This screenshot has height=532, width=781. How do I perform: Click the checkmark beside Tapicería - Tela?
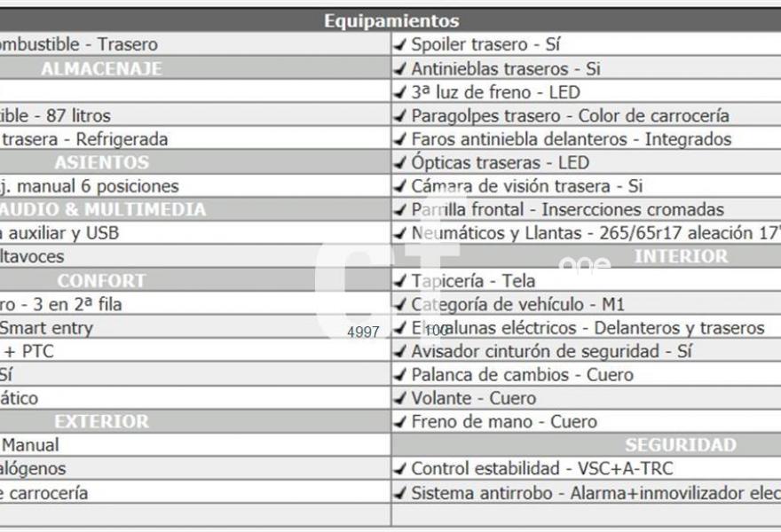click(x=401, y=280)
